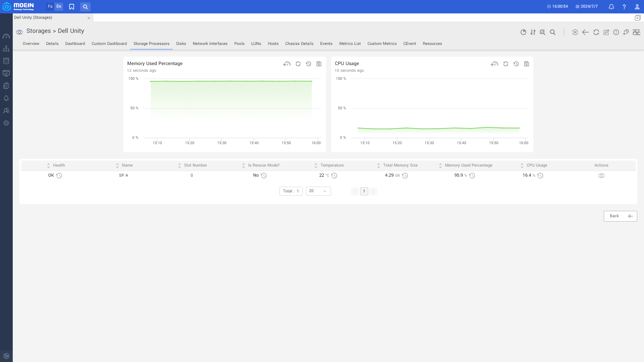
Task: View SP A row details eye icon
Action: coord(601,176)
